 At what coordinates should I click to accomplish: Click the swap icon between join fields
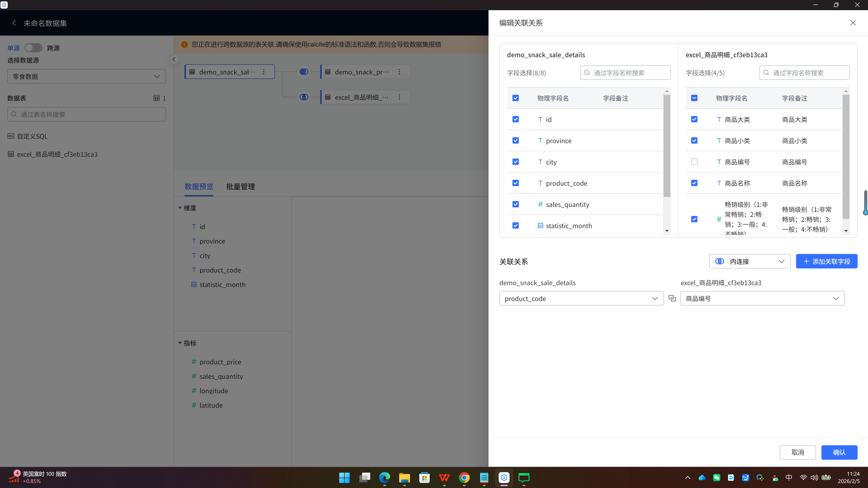click(x=672, y=298)
